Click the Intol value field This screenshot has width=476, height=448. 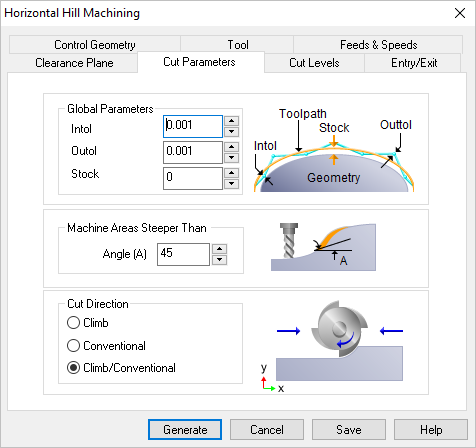[x=193, y=126]
